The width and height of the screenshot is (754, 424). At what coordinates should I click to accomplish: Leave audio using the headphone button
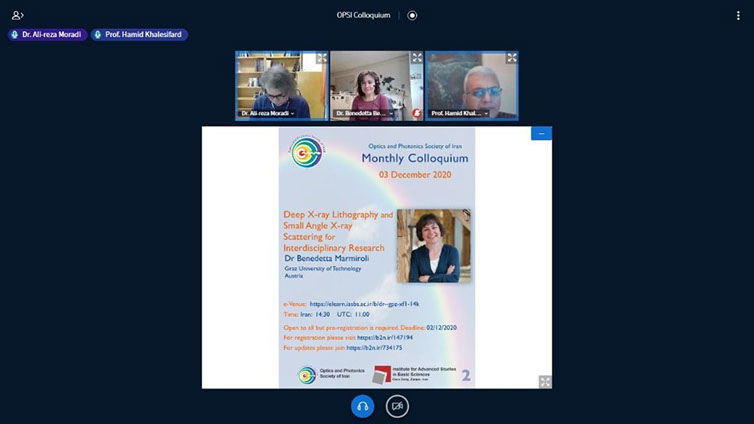tap(362, 405)
